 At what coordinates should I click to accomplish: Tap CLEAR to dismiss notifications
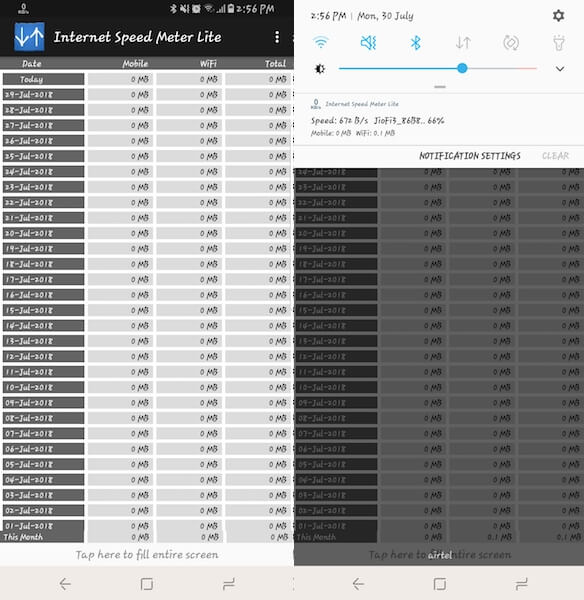(555, 156)
